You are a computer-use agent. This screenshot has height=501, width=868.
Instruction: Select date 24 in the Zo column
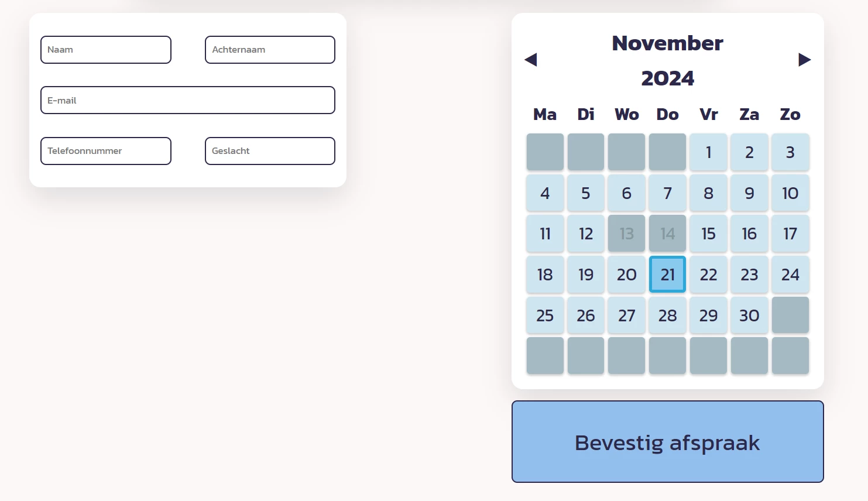[x=790, y=274]
